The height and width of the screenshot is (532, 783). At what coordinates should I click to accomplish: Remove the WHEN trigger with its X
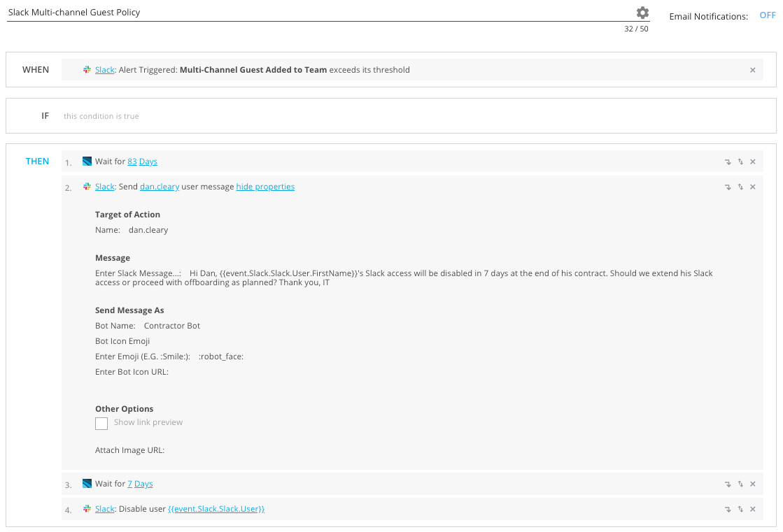point(752,71)
